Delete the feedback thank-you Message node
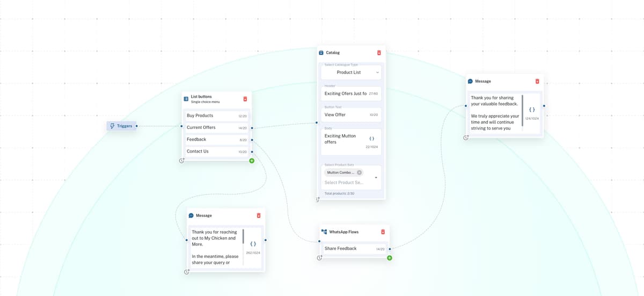Image resolution: width=644 pixels, height=296 pixels. [537, 81]
